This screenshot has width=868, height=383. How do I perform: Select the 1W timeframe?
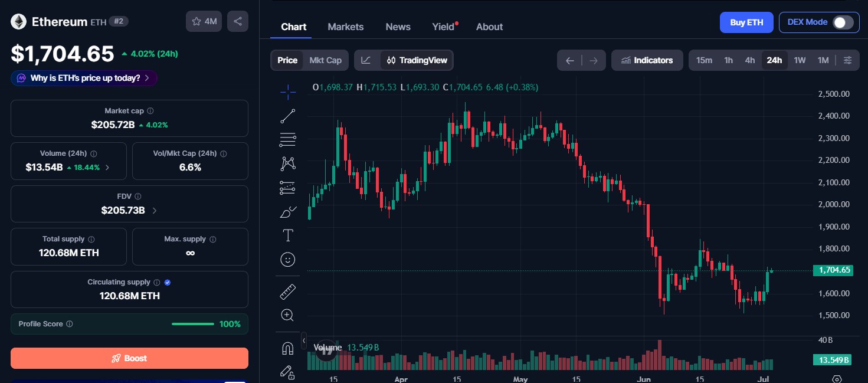pos(800,60)
